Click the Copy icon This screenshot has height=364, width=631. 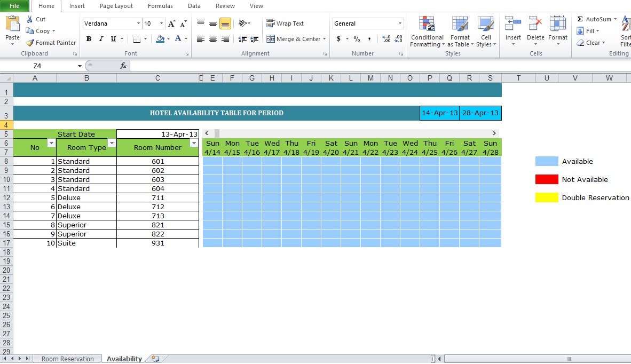click(30, 31)
